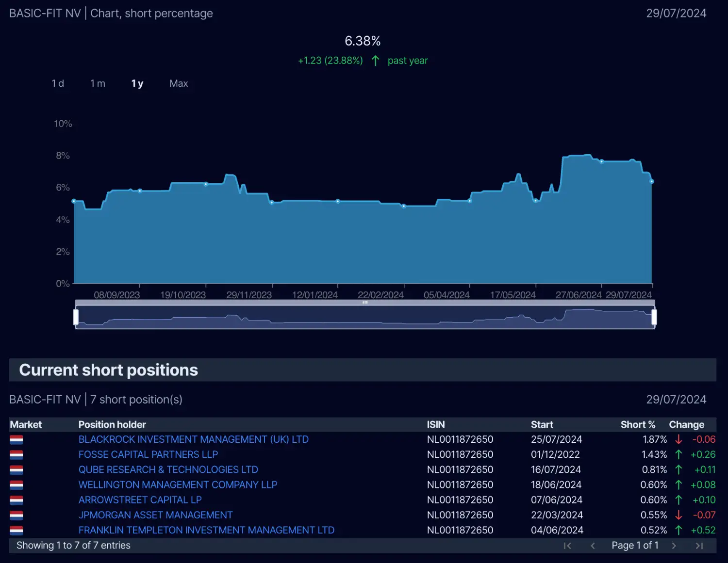This screenshot has height=563, width=728.
Task: Click Fosse Capital's start date 01/12/2022
Action: (555, 454)
